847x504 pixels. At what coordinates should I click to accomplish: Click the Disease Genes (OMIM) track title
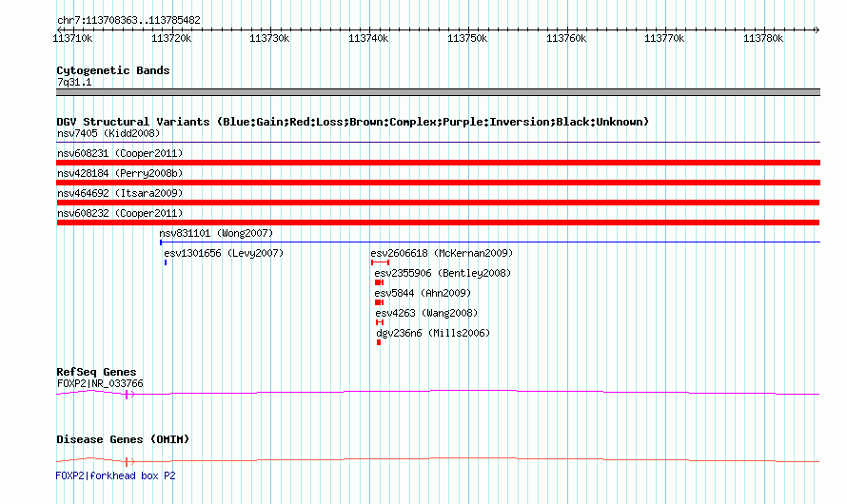click(x=123, y=439)
